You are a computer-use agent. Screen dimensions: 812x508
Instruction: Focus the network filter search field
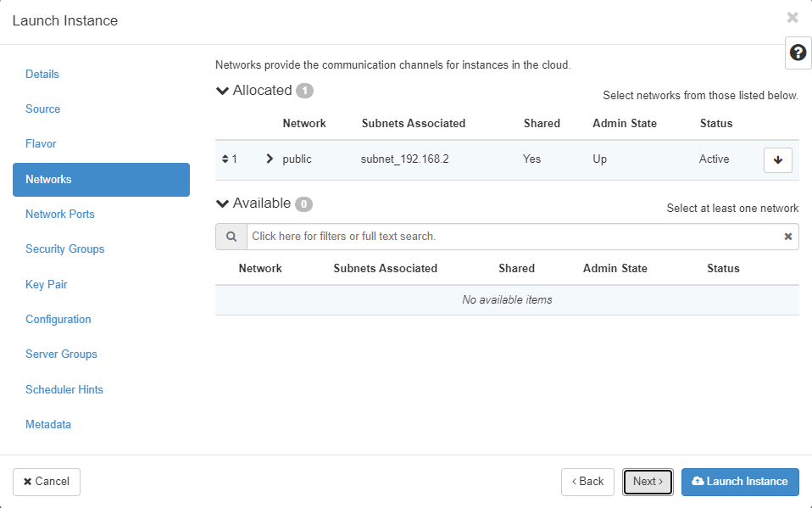[x=513, y=237]
